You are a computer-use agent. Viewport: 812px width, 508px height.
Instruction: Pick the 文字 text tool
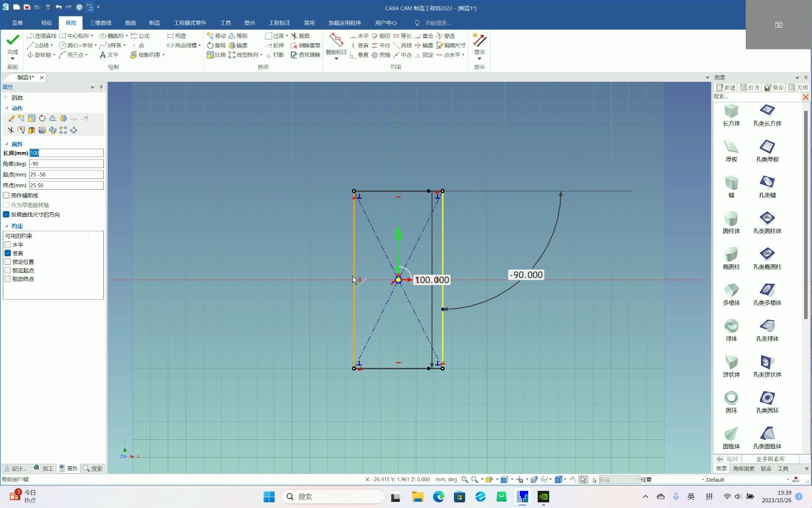(109, 55)
